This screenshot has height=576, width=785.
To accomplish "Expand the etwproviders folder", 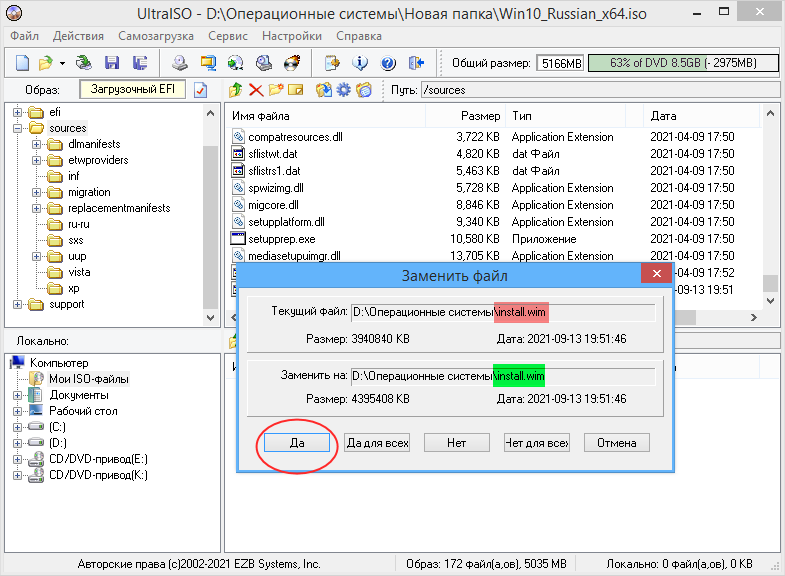I will tap(37, 160).
